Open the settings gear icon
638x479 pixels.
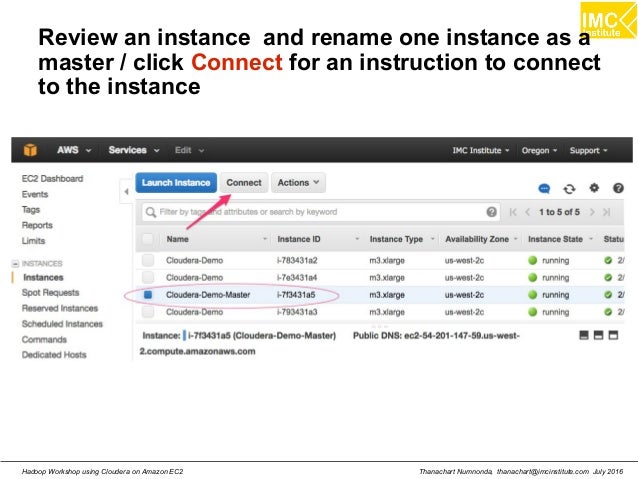tap(594, 188)
